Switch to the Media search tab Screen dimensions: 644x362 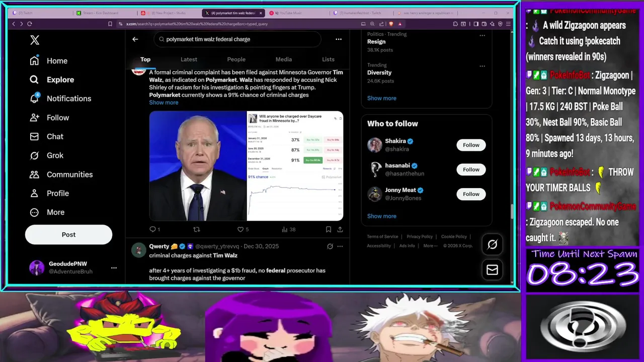click(284, 59)
